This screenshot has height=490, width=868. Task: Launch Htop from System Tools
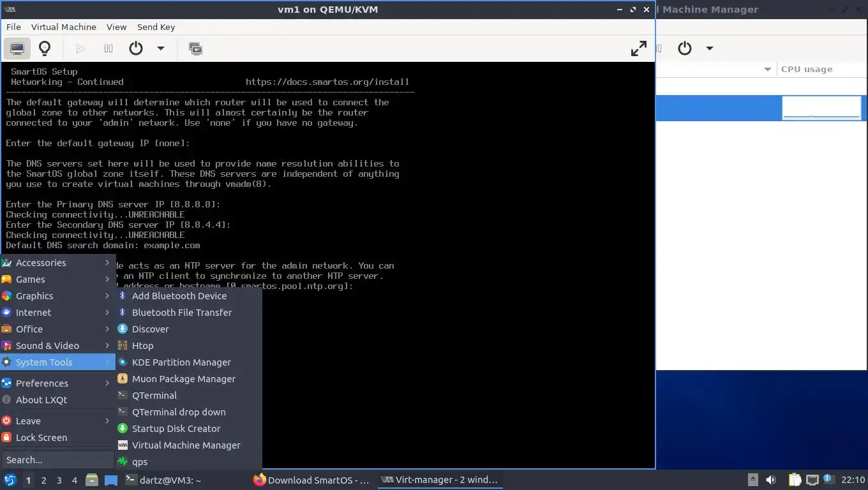tap(188, 346)
